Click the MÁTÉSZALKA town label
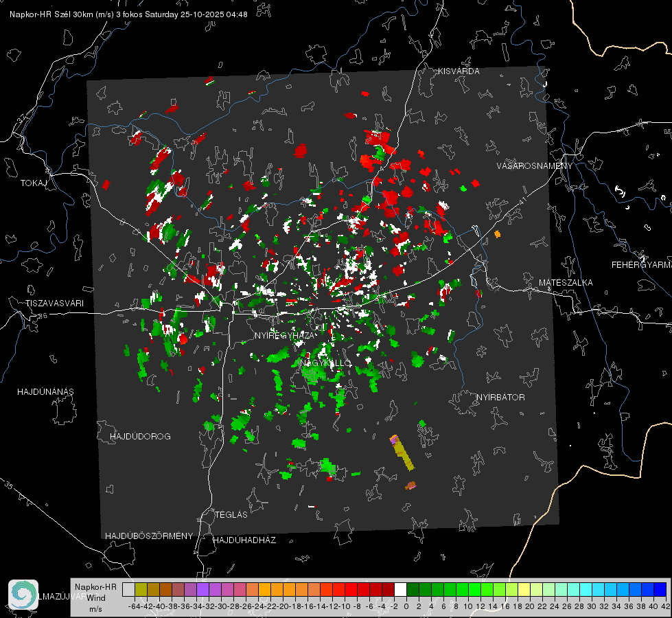Image resolution: width=672 pixels, height=618 pixels. tap(566, 283)
